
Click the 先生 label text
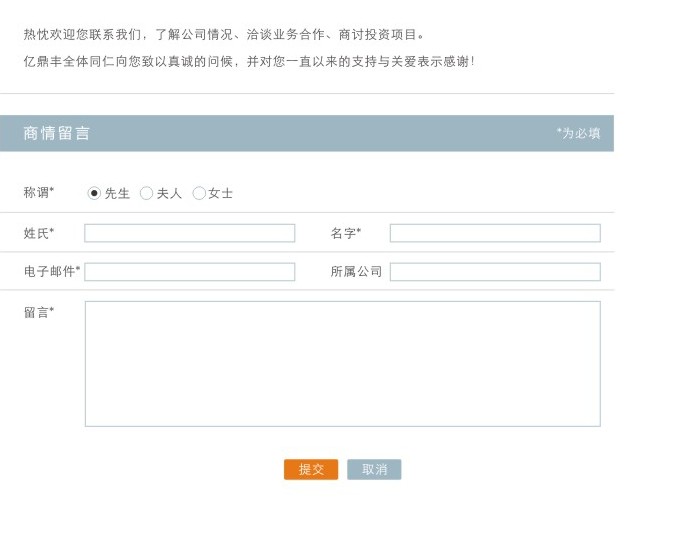tap(117, 194)
